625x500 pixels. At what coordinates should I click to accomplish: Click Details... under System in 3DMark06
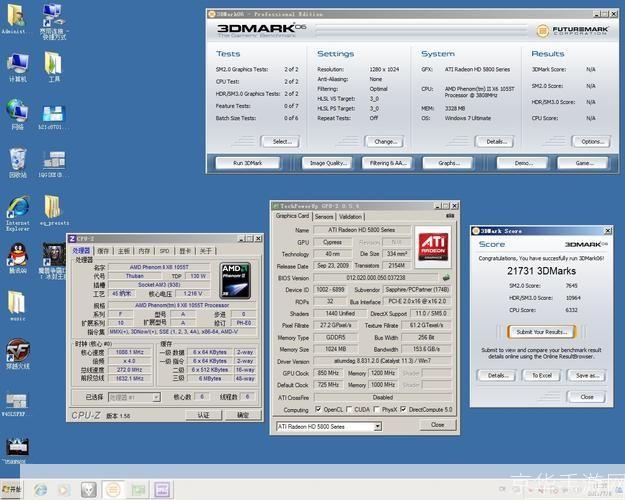[x=495, y=142]
